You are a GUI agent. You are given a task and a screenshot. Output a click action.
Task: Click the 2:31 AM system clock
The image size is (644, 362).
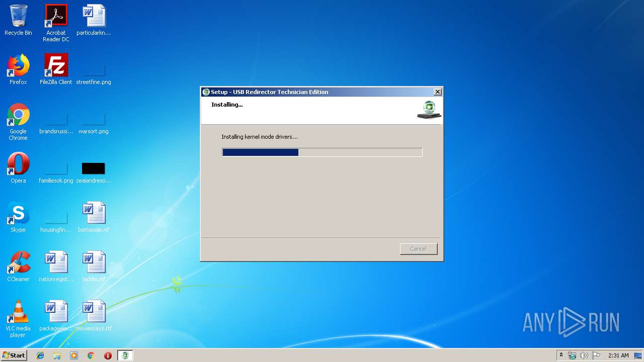[618, 355]
